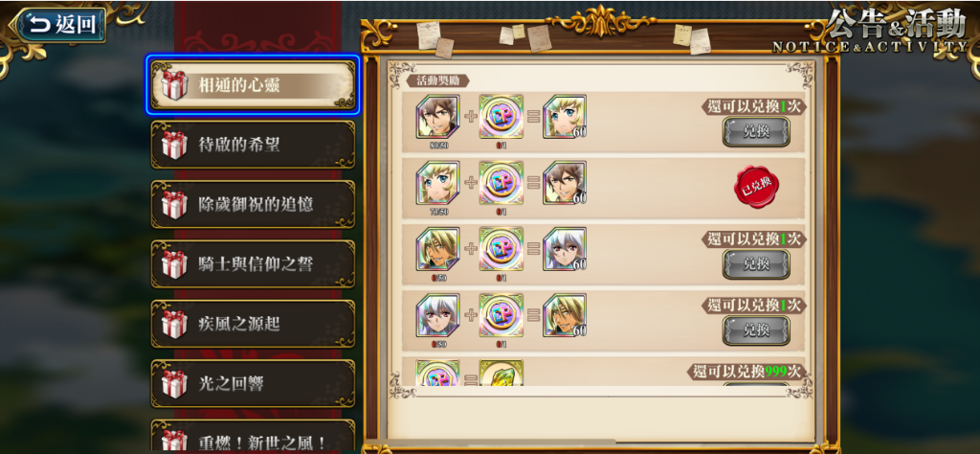Go back with the 返回 button

pos(60,26)
